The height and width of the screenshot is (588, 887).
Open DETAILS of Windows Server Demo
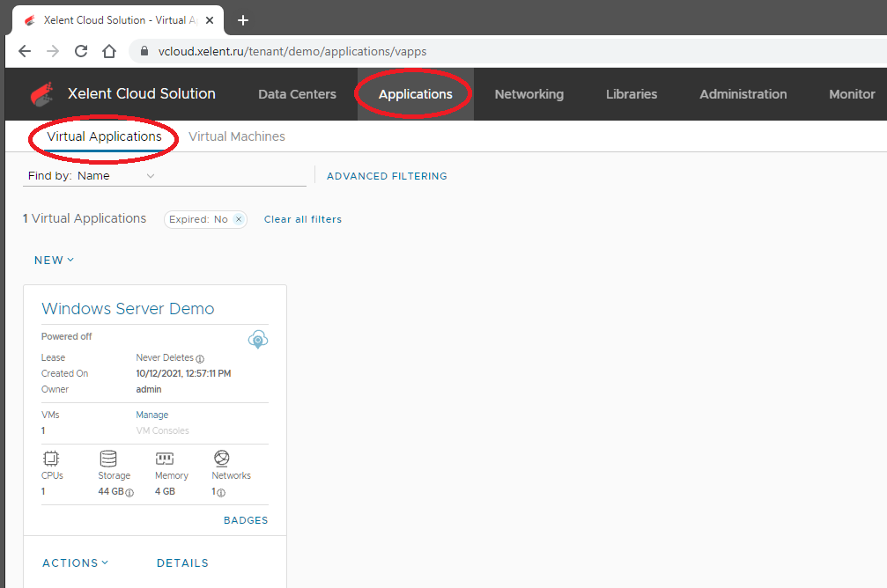182,563
